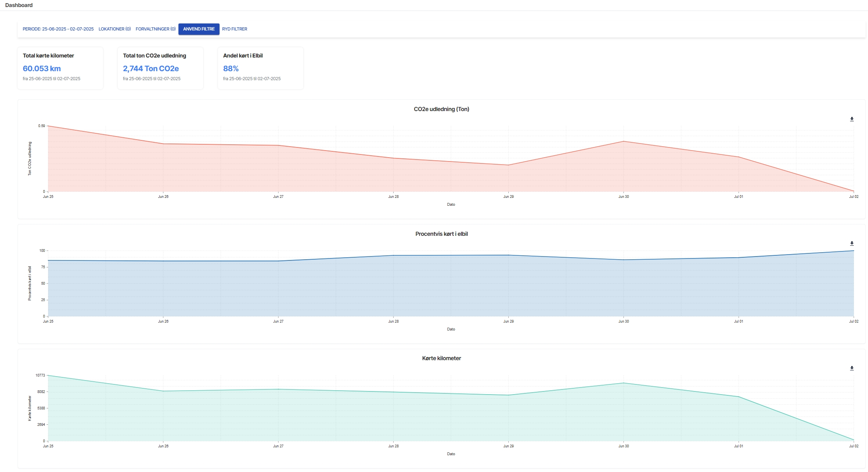Download the Procentvis kørt i elbil chart

[852, 244]
